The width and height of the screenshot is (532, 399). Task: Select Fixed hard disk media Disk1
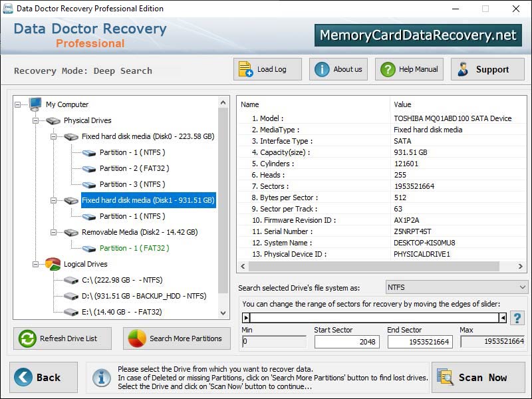[148, 200]
